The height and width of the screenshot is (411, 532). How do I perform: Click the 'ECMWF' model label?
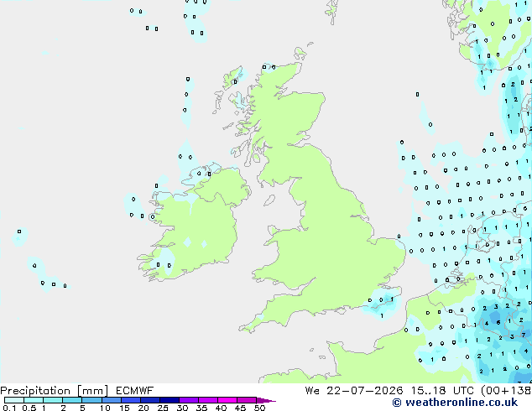(135, 391)
